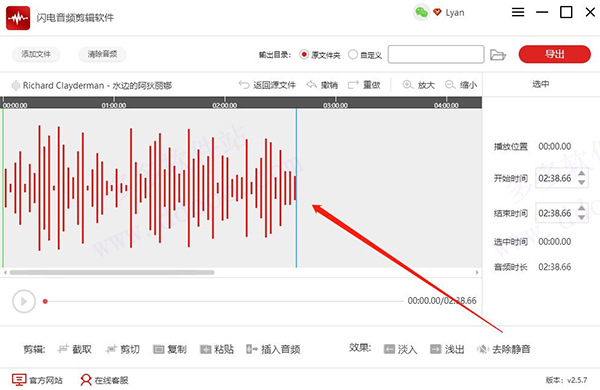Click the playback progress slider handle
This screenshot has width=600, height=390.
[x=45, y=301]
